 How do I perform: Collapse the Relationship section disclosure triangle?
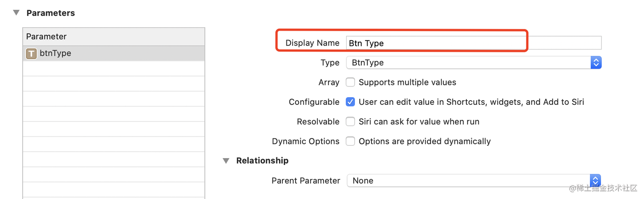coord(226,161)
